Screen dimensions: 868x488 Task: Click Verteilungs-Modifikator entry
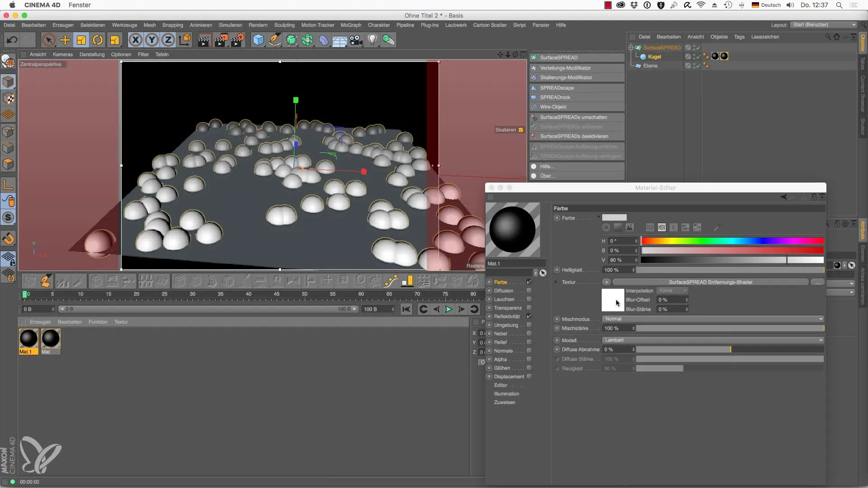577,68
